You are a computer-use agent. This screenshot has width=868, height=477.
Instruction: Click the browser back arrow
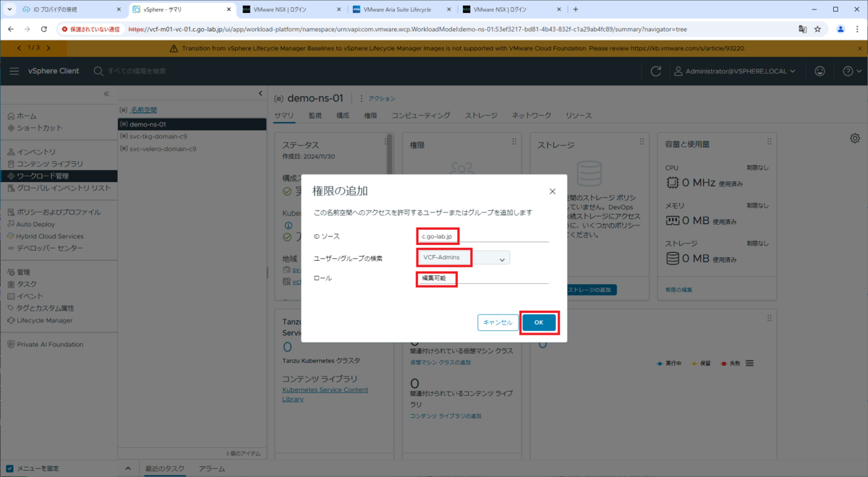click(10, 29)
